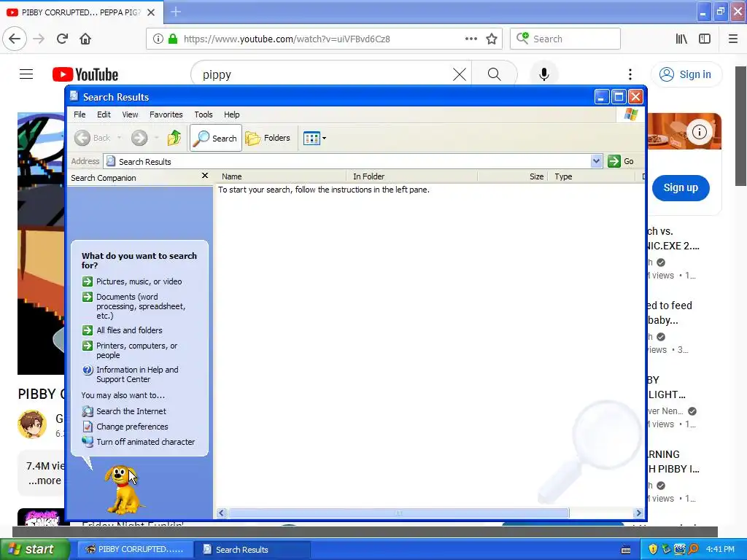Viewport: 747px width, 560px height.
Task: Expand the Address bar dropdown
Action: point(596,161)
